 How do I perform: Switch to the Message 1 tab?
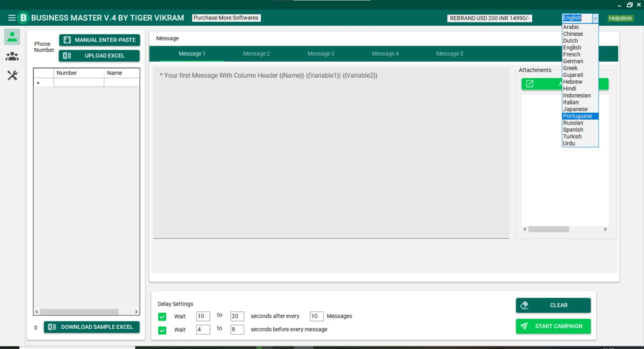(x=192, y=54)
